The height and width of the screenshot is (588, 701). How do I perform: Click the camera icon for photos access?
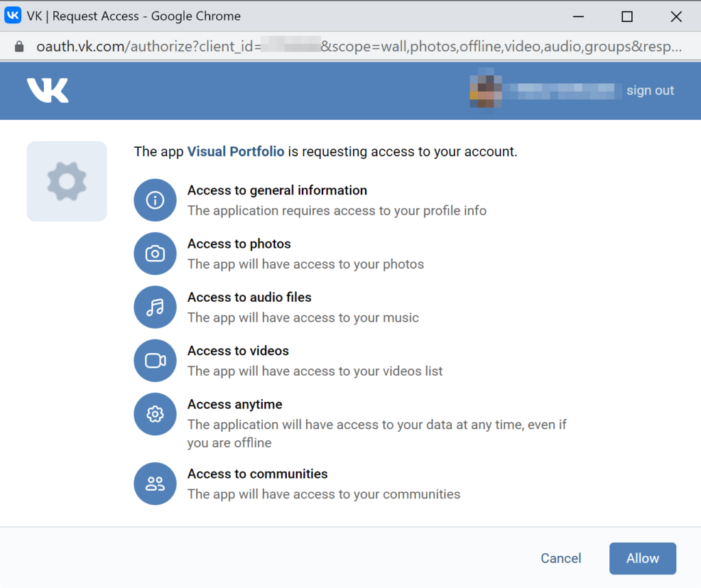(x=155, y=253)
